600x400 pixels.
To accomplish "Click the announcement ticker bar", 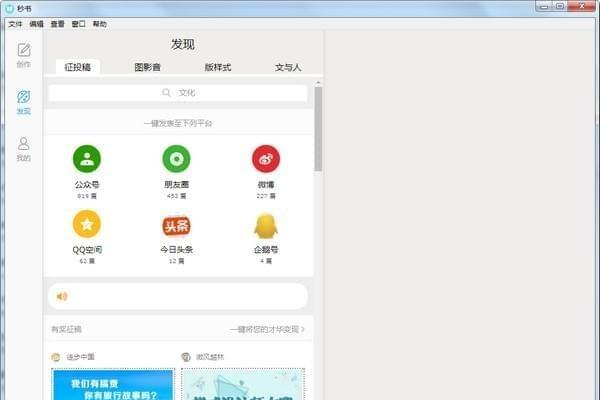I will pyautogui.click(x=178, y=296).
